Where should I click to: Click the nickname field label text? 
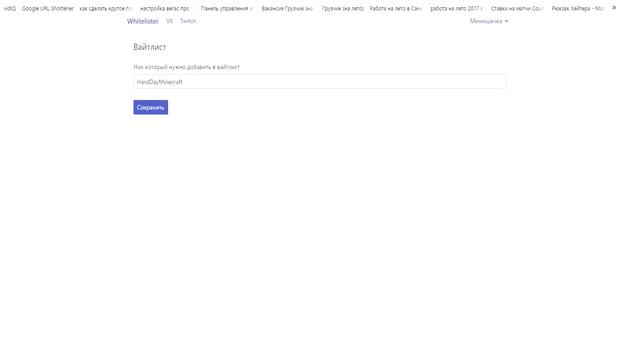pyautogui.click(x=187, y=67)
